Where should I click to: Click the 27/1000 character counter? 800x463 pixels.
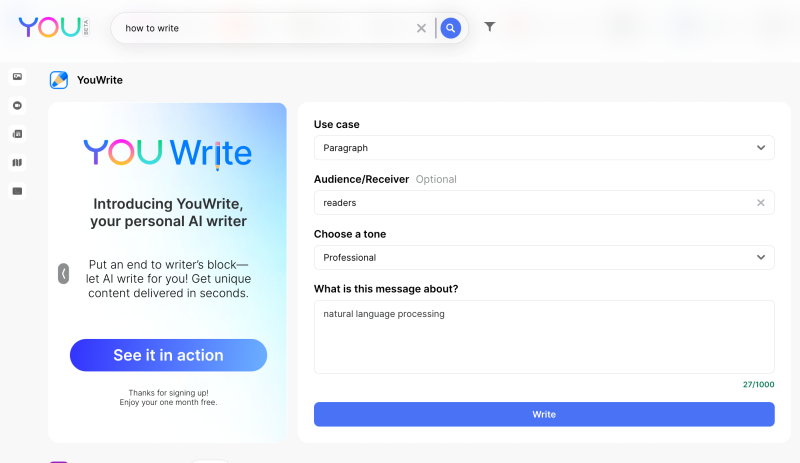pos(758,384)
